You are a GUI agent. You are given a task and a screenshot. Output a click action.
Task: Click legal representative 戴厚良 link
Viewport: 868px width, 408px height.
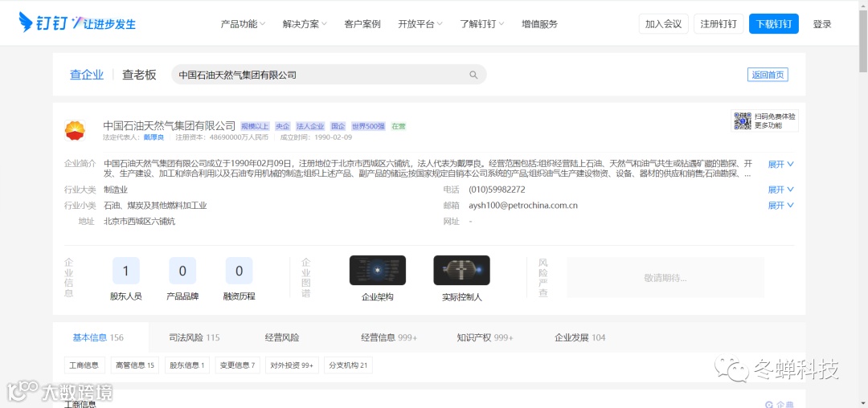[154, 137]
